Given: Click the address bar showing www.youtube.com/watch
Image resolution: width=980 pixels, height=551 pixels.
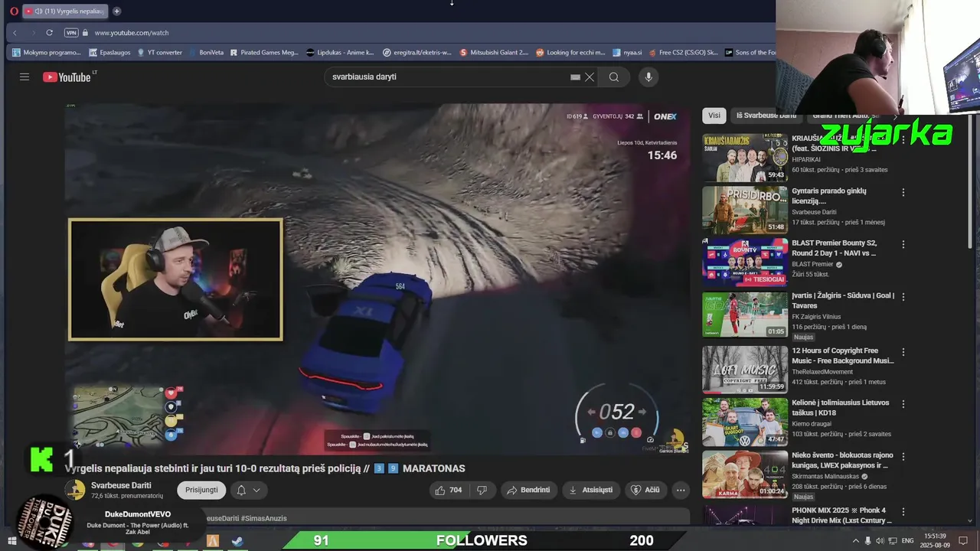Looking at the screenshot, I should [131, 32].
